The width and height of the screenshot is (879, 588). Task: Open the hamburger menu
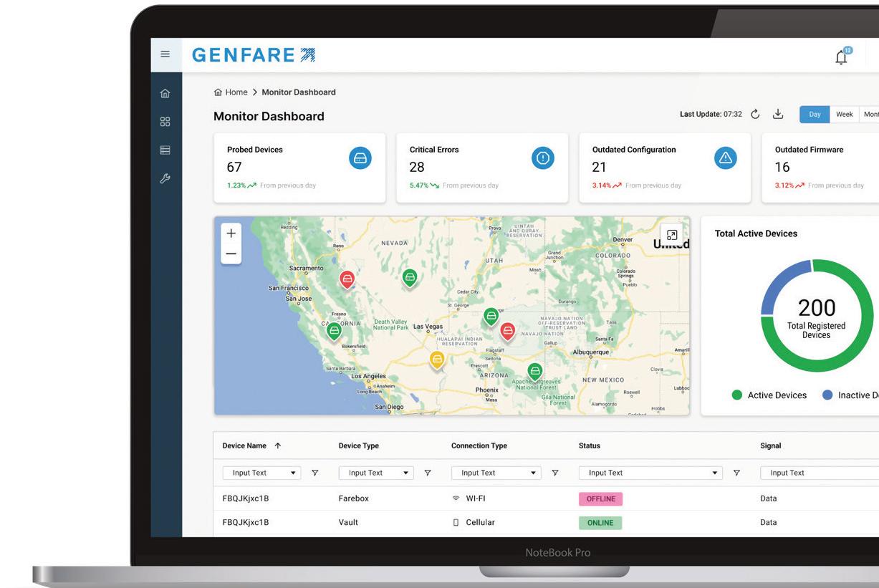165,54
